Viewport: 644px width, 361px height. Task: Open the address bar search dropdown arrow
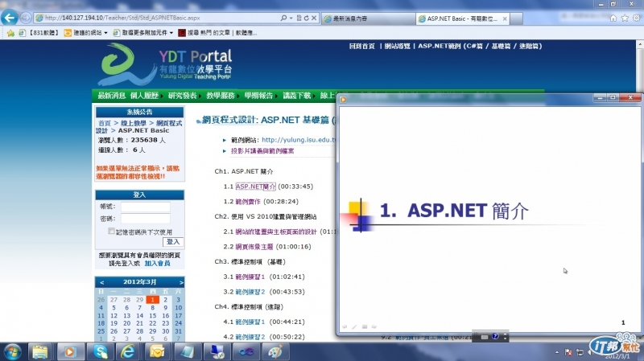[291, 18]
